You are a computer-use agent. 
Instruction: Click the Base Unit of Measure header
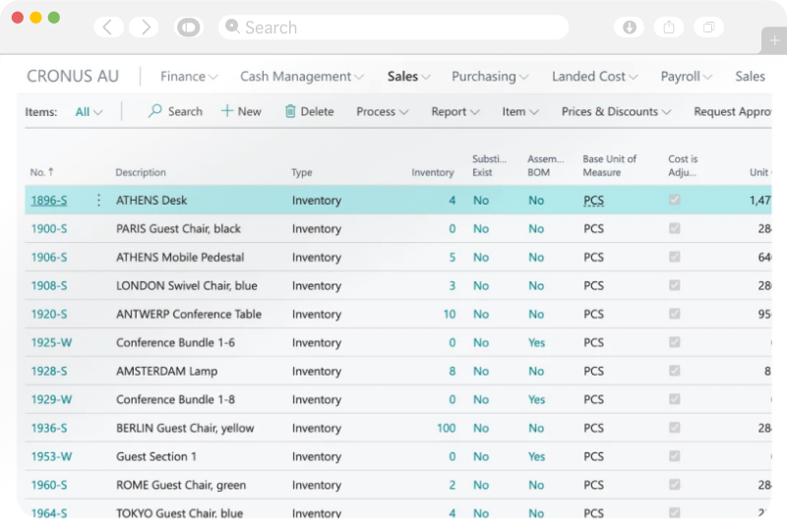609,165
